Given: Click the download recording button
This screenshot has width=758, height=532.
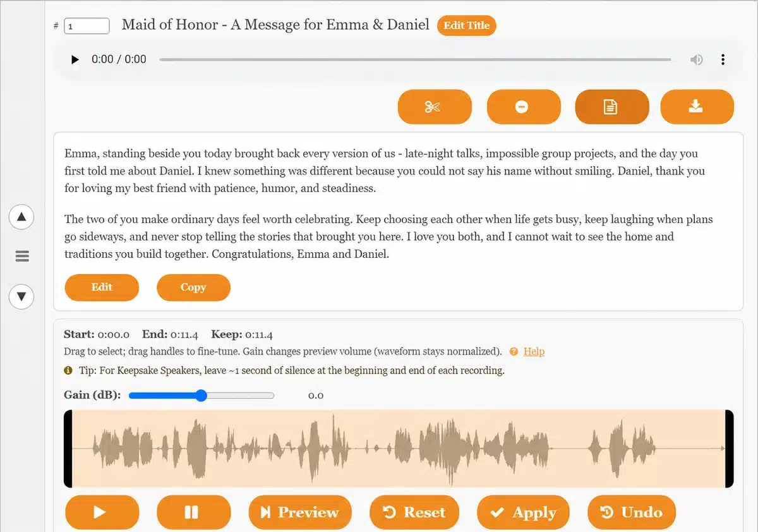Looking at the screenshot, I should coord(697,107).
